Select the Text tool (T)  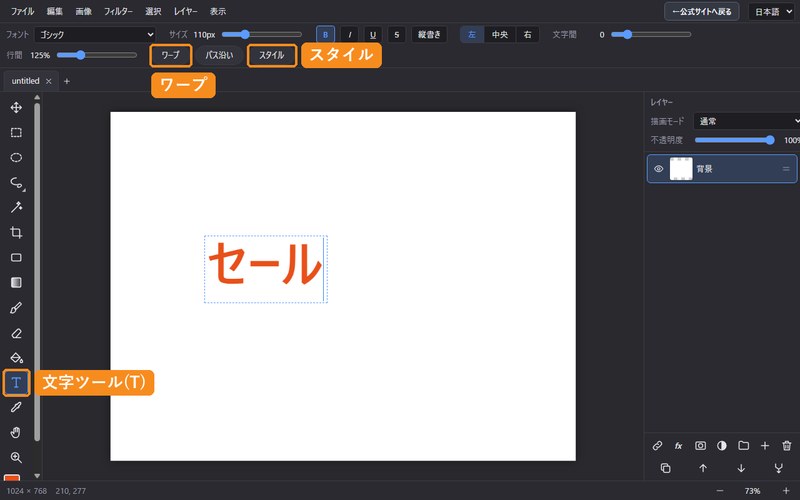point(16,383)
